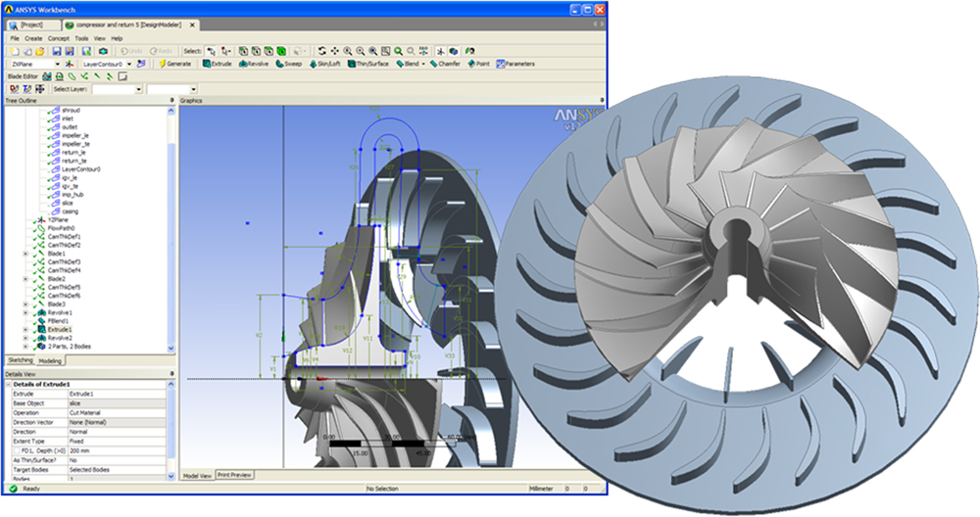Click the Sweep feature button

289,64
